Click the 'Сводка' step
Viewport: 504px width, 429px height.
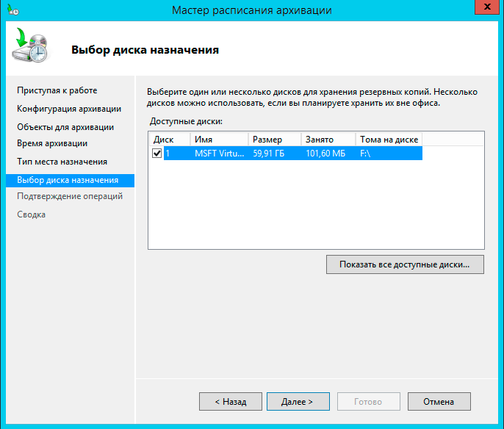point(31,214)
